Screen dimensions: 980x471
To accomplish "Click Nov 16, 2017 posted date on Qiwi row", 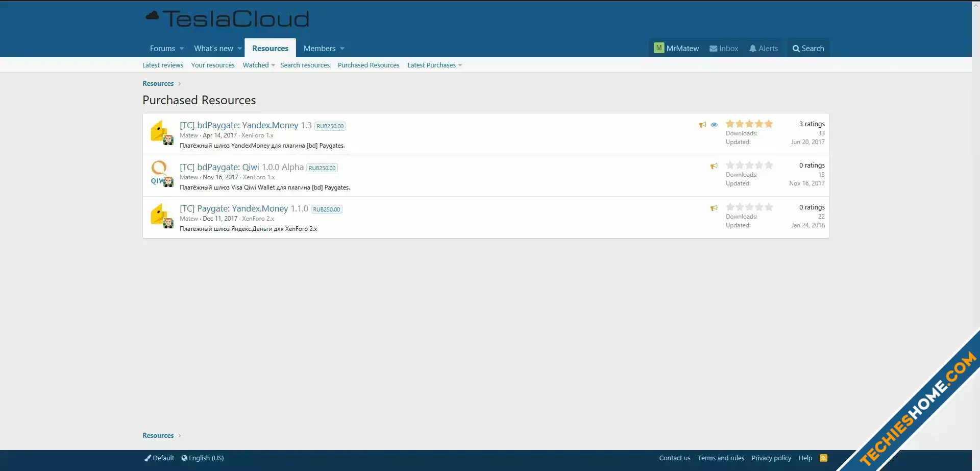I will click(220, 177).
